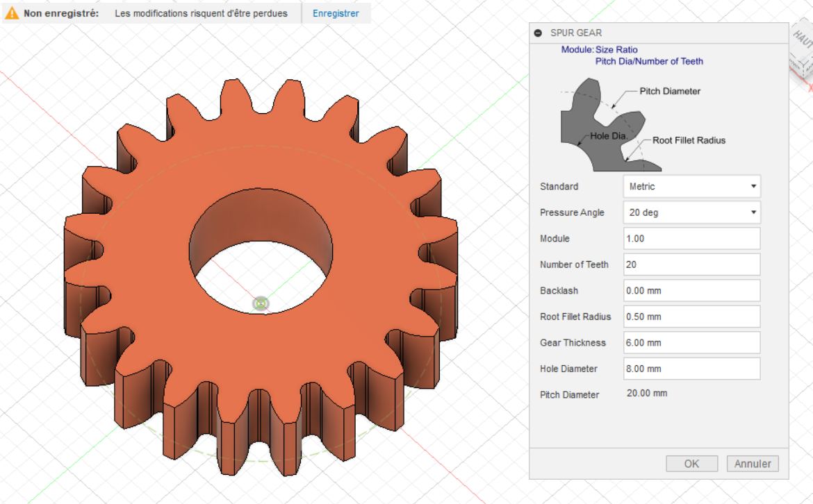
Task: Click the "Module: Size Ratio" description text
Action: point(600,50)
